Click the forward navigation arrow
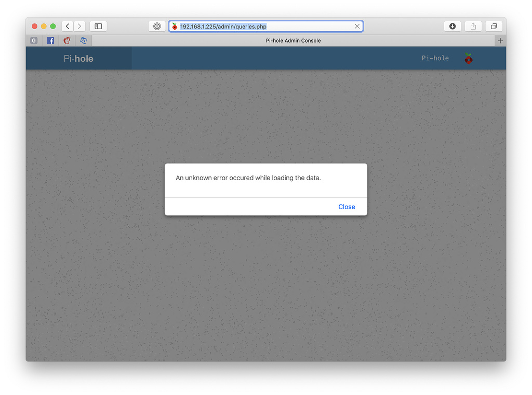532x395 pixels. [x=79, y=26]
